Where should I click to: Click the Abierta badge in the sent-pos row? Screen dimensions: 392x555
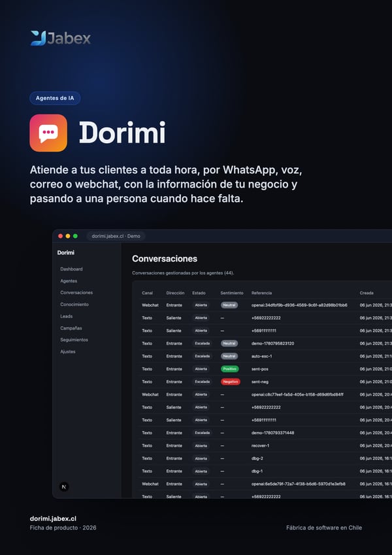tap(201, 369)
